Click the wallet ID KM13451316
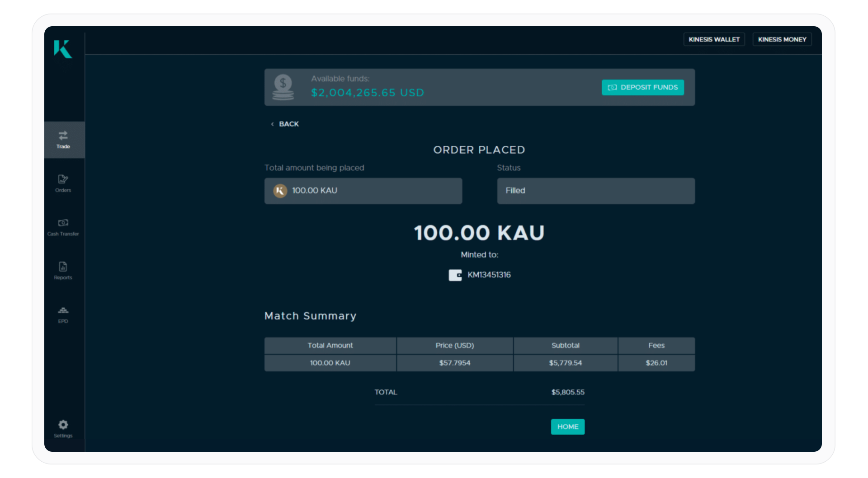Image resolution: width=868 pixels, height=478 pixels. [x=489, y=275]
